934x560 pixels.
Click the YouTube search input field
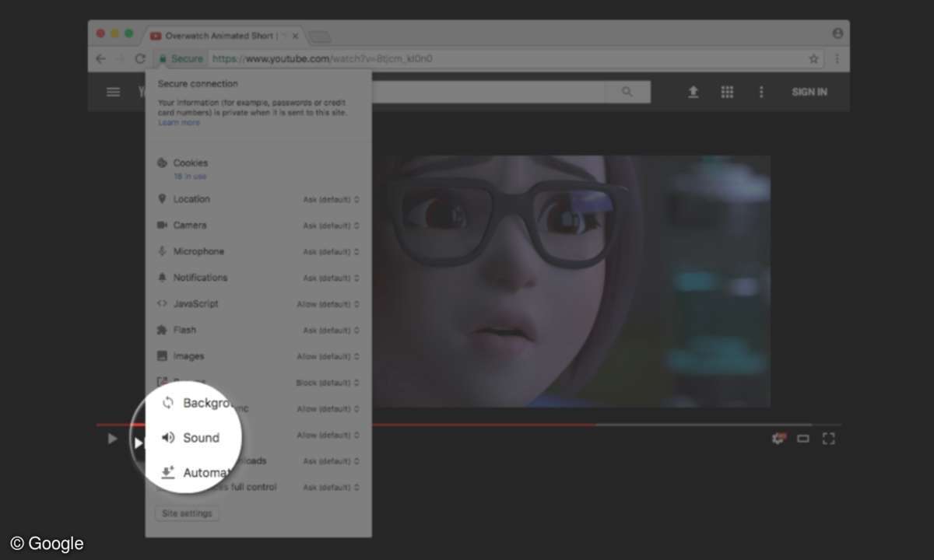(489, 92)
